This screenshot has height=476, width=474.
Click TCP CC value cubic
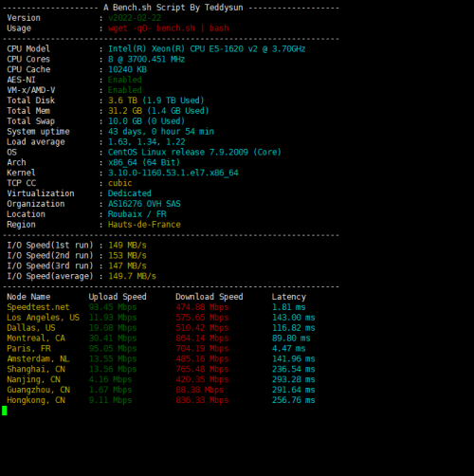tap(120, 183)
